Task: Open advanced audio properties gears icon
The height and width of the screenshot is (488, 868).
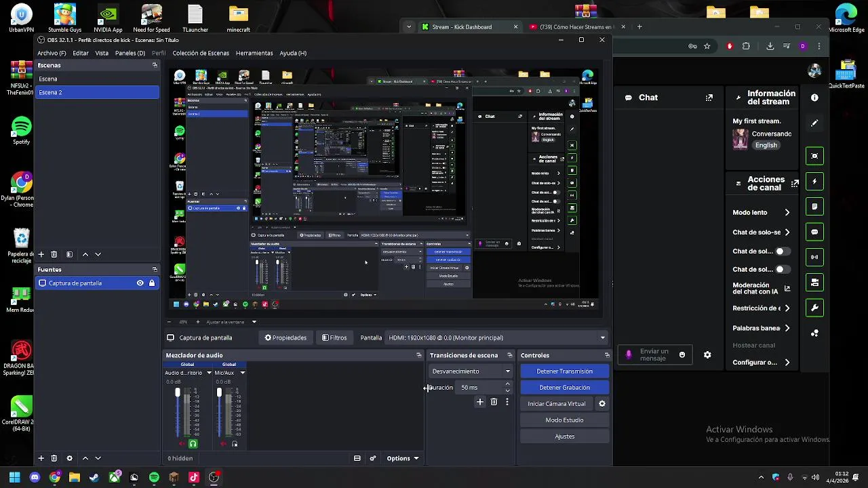Action: coord(372,458)
